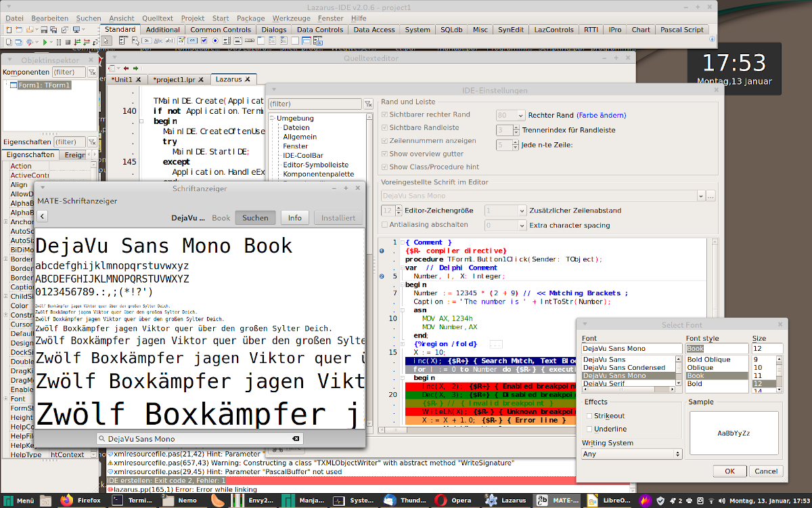812x508 pixels.
Task: Clear the DejaVu Sans Mono search field
Action: pos(295,439)
